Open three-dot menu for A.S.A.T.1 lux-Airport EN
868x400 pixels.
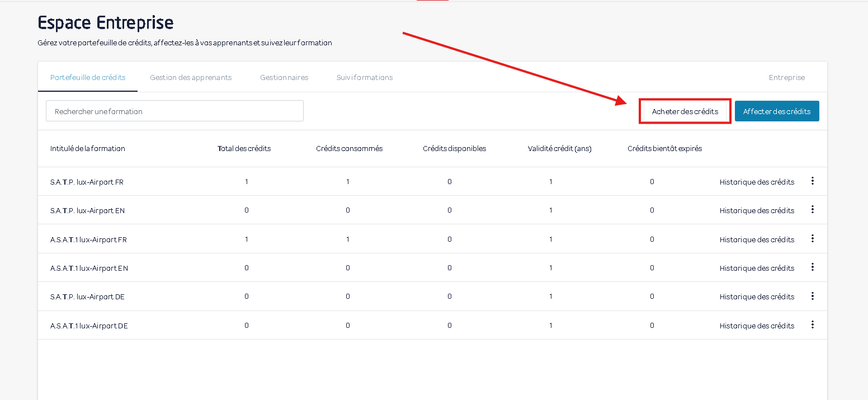coord(813,267)
